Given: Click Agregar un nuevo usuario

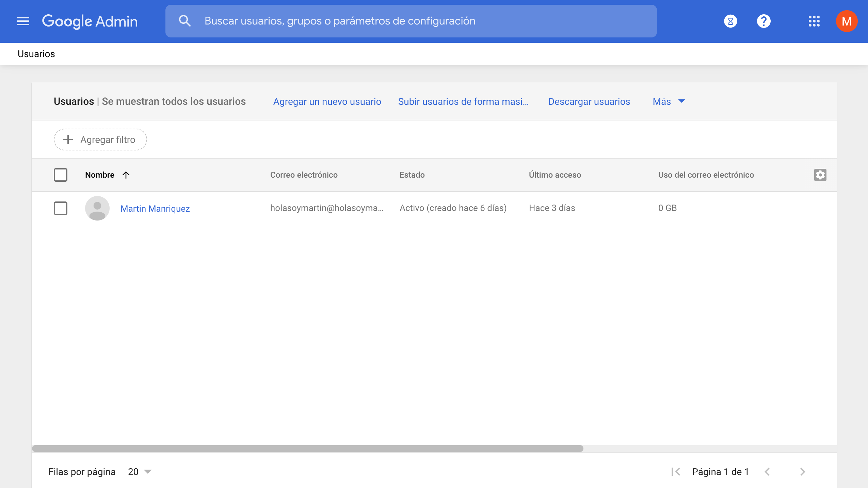Looking at the screenshot, I should click(327, 101).
